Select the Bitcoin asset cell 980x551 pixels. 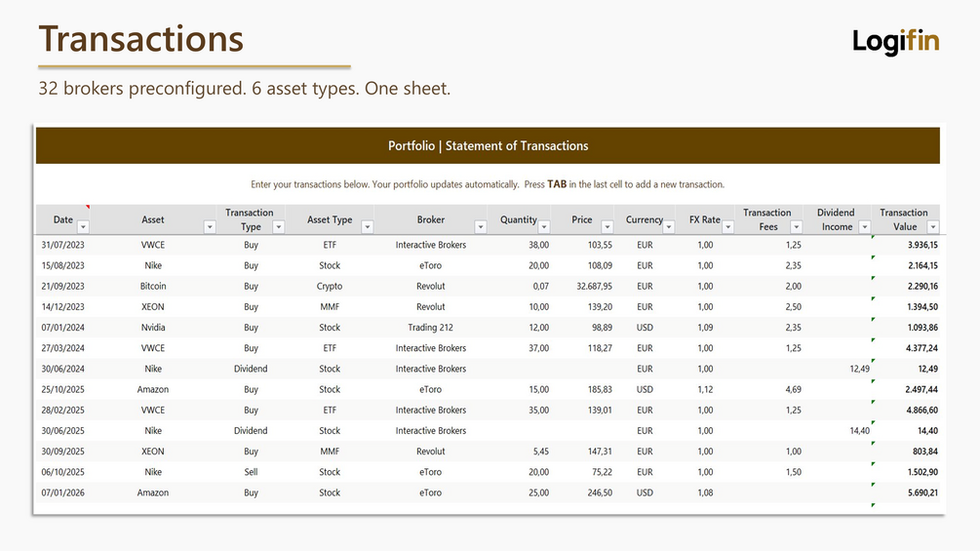coord(153,286)
